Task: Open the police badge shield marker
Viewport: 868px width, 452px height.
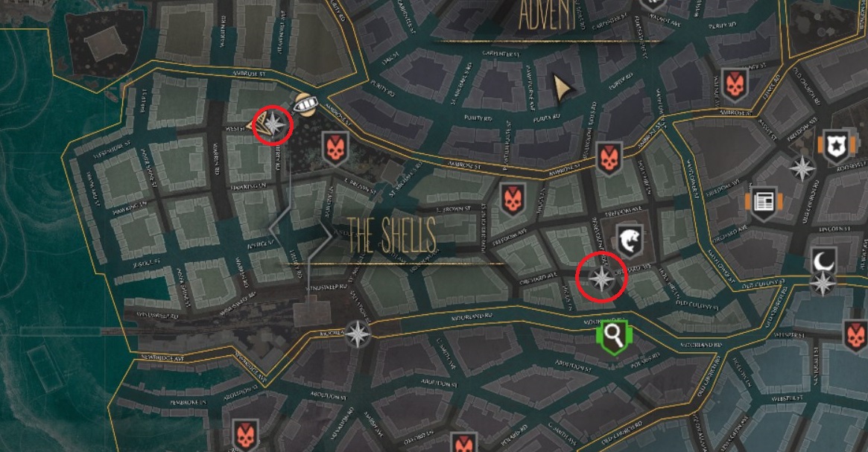Action: point(834,147)
